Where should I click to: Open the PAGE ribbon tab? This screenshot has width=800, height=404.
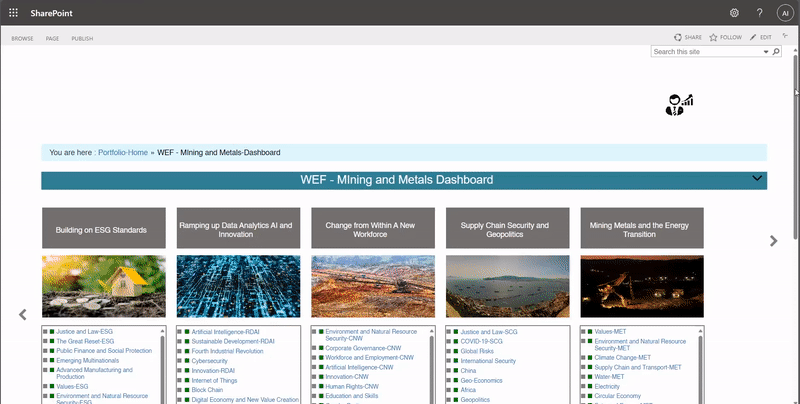pos(52,38)
